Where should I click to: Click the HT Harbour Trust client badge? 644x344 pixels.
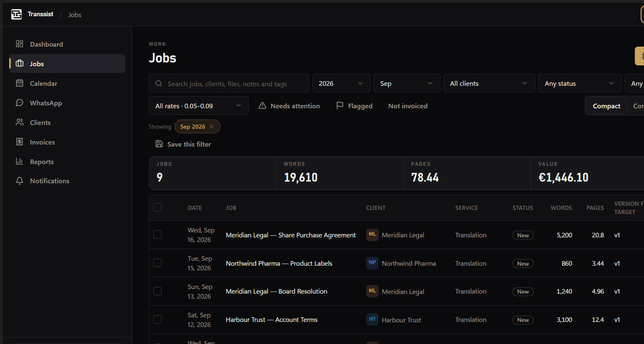coord(372,319)
